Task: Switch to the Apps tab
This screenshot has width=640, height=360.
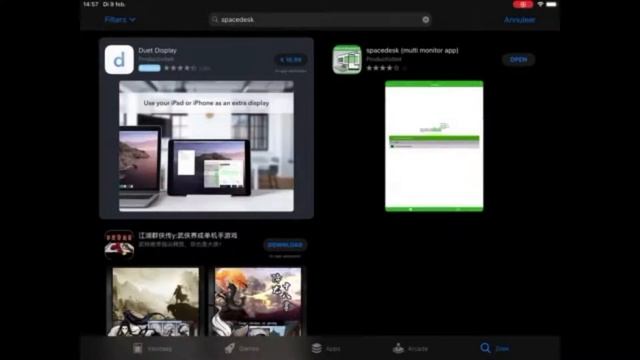Action: [x=326, y=348]
